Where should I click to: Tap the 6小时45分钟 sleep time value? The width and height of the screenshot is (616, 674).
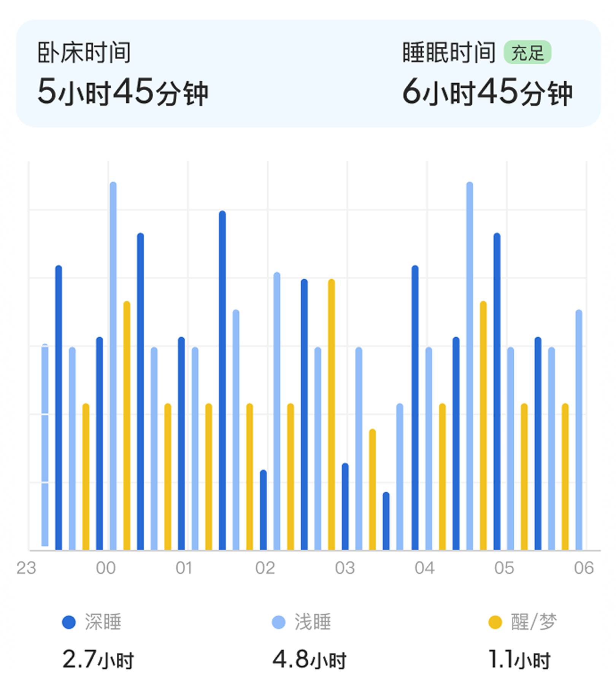[x=487, y=92]
